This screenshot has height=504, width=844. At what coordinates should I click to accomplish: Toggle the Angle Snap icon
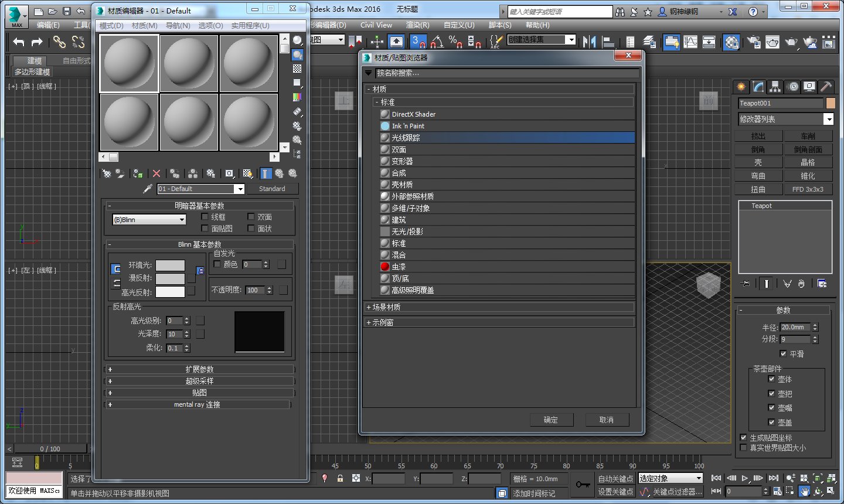(437, 42)
